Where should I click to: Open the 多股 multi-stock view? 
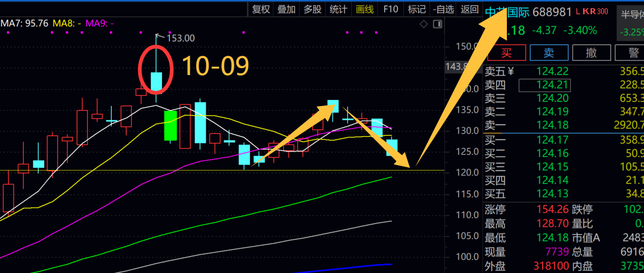pyautogui.click(x=313, y=9)
